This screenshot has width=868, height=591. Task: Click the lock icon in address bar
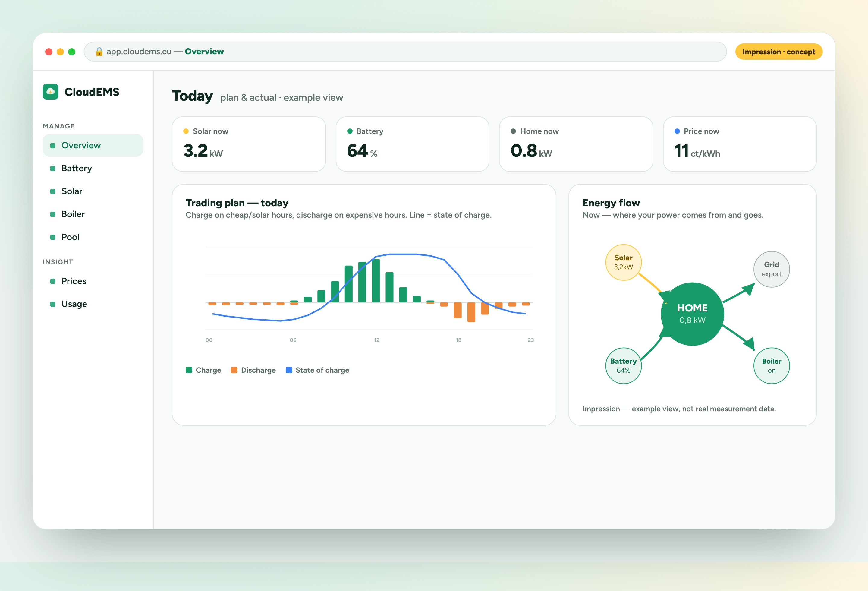coord(99,52)
